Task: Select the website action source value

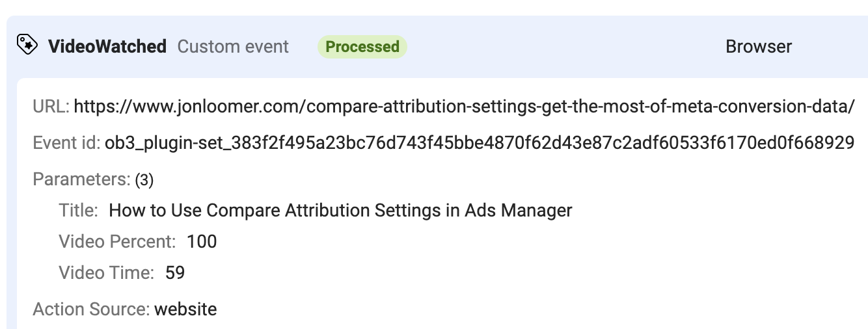Action: click(x=185, y=309)
